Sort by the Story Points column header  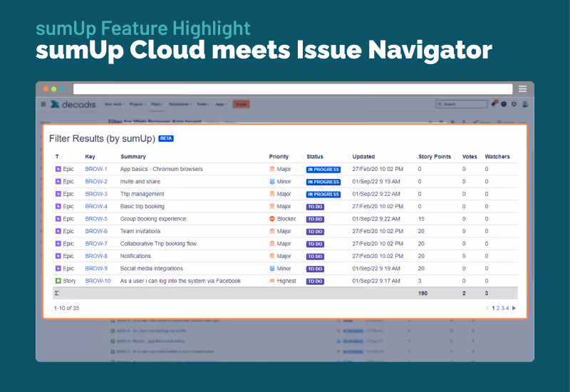tap(435, 157)
